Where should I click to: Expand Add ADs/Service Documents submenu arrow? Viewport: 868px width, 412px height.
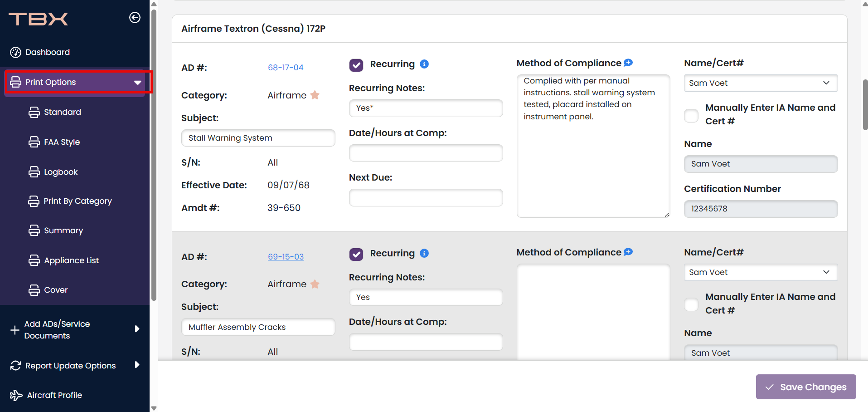[x=137, y=329]
